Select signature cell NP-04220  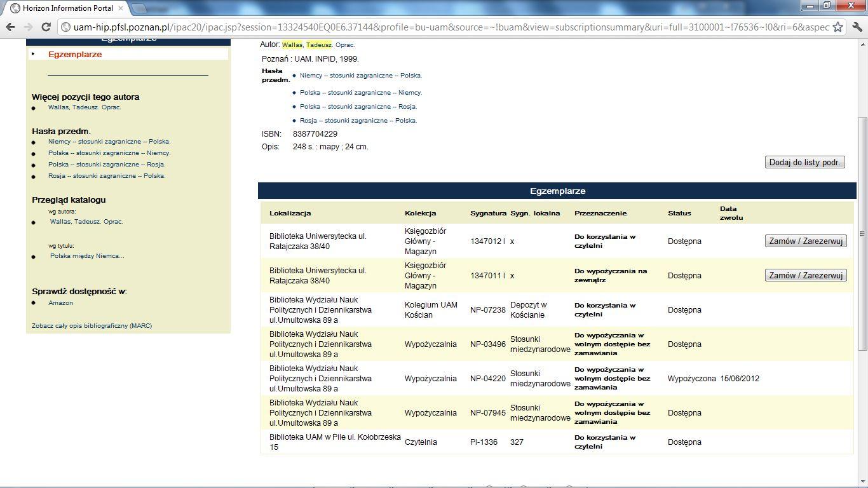(488, 379)
